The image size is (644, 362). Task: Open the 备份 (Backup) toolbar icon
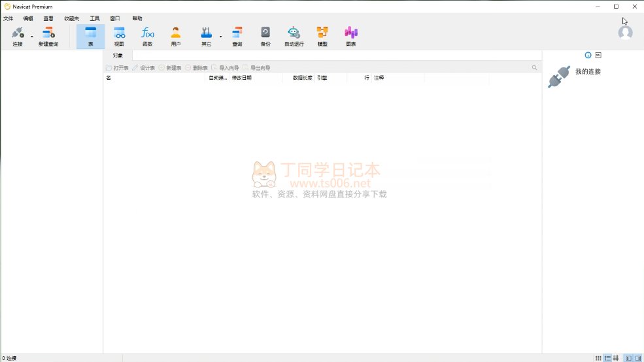coord(265,36)
